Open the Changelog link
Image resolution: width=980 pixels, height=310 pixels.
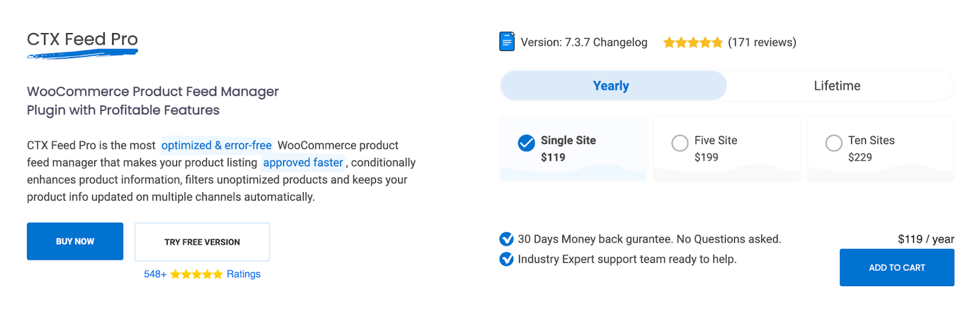tap(620, 42)
